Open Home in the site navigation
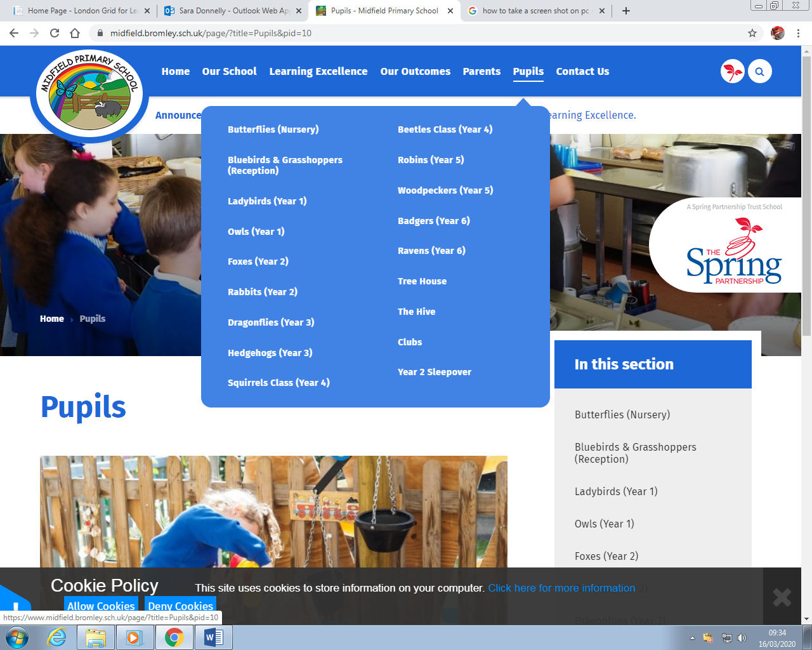 point(176,72)
